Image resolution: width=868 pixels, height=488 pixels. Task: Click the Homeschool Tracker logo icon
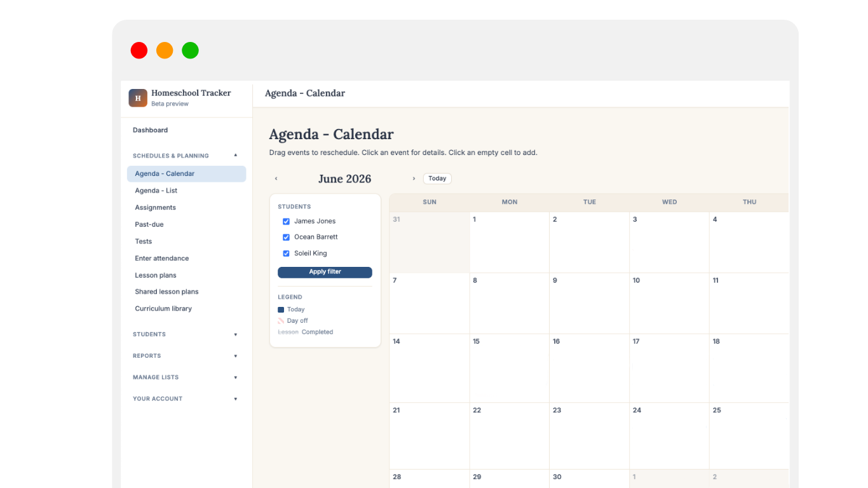[x=138, y=98]
